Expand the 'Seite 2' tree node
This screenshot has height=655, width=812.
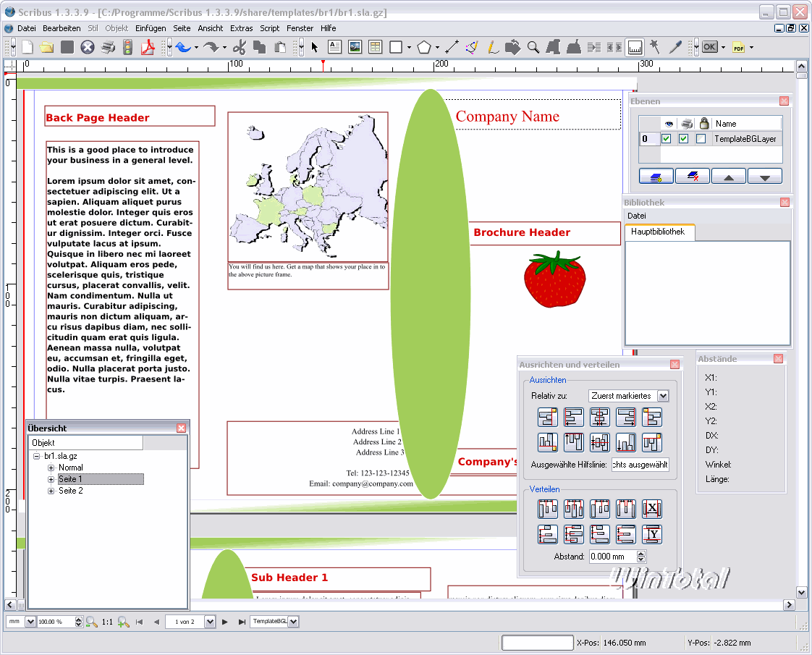coord(51,491)
